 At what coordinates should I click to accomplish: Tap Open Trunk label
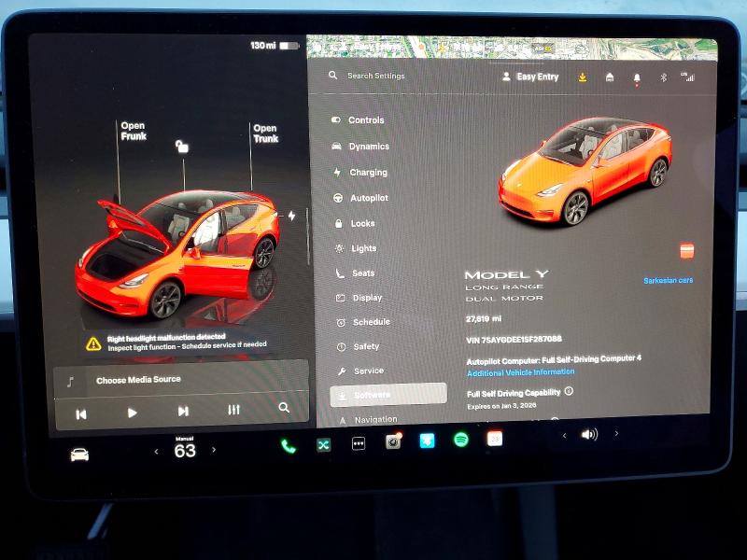tap(265, 133)
